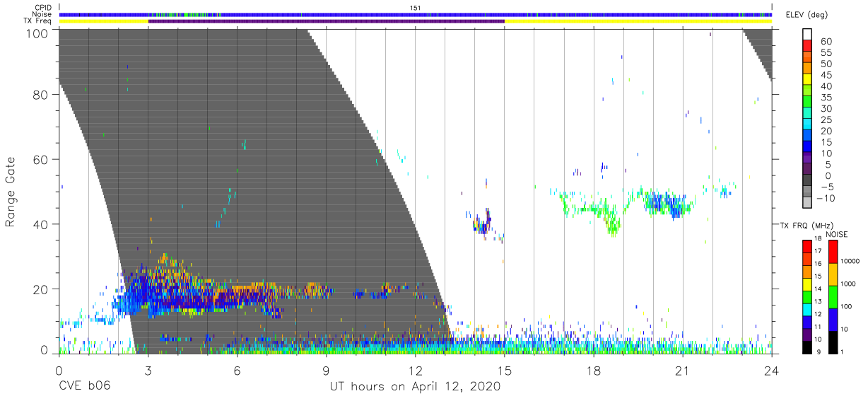
Task: Click the '100' noise legend tick label
Action: point(847,306)
